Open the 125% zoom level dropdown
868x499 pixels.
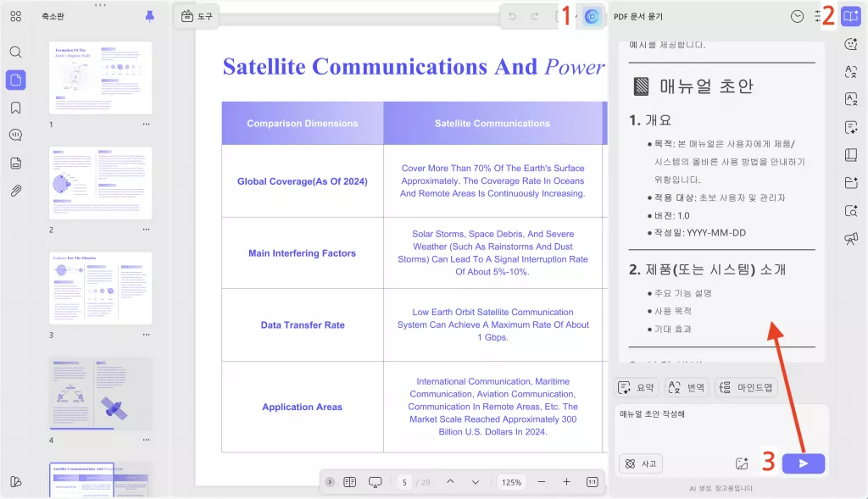(511, 482)
